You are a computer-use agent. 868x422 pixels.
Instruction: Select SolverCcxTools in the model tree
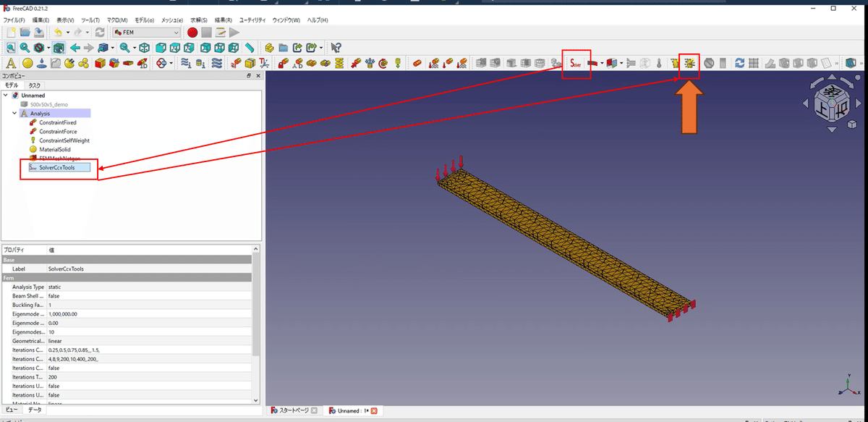[56, 167]
